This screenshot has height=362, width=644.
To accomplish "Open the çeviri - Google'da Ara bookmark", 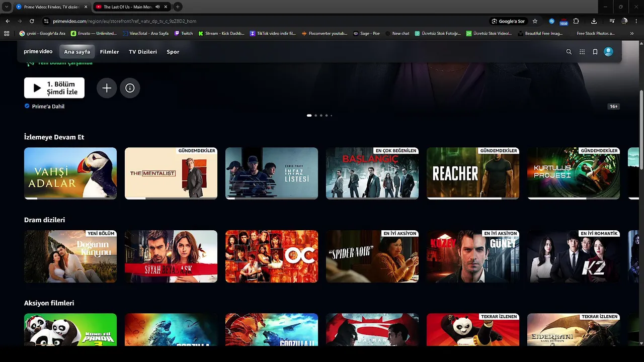I will tap(42, 33).
